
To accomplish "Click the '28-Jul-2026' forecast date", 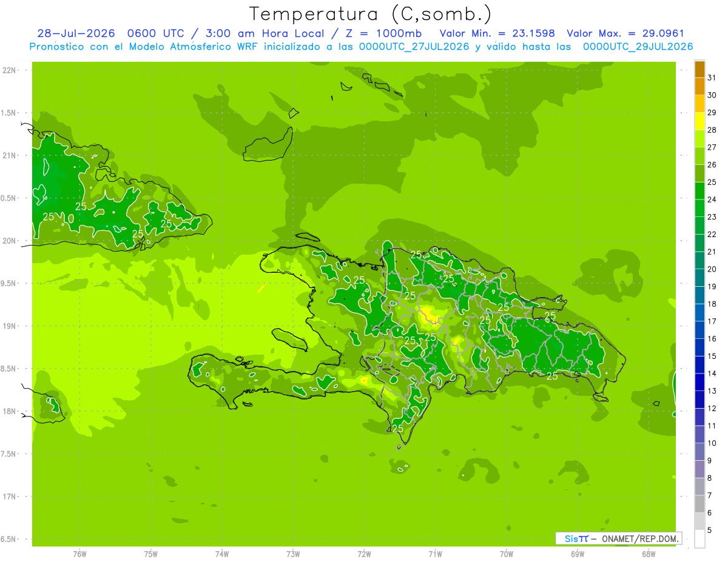I will [76, 33].
